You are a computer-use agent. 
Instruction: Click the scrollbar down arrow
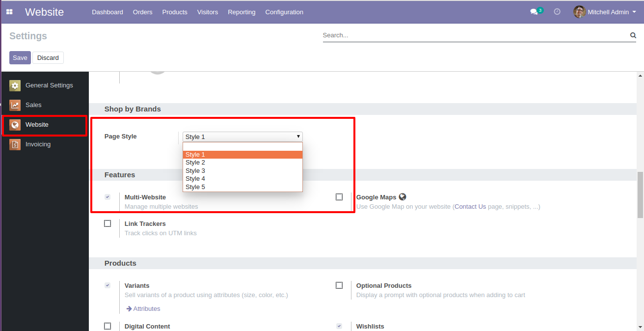tap(640, 327)
